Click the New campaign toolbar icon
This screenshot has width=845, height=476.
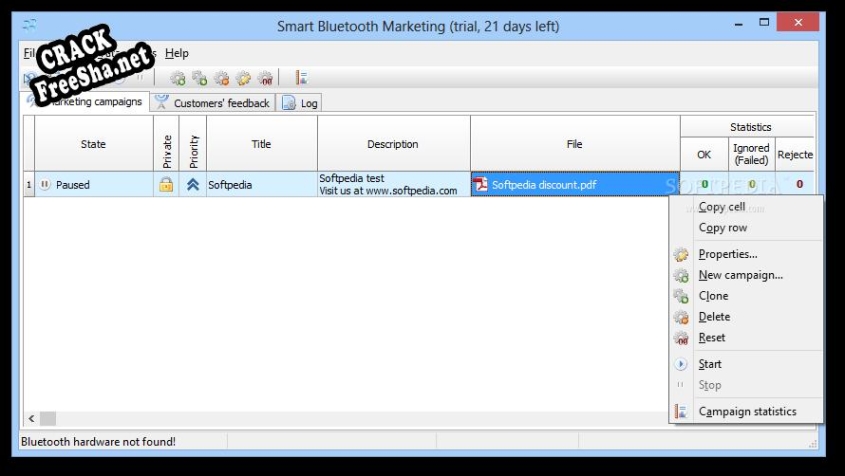coord(178,78)
